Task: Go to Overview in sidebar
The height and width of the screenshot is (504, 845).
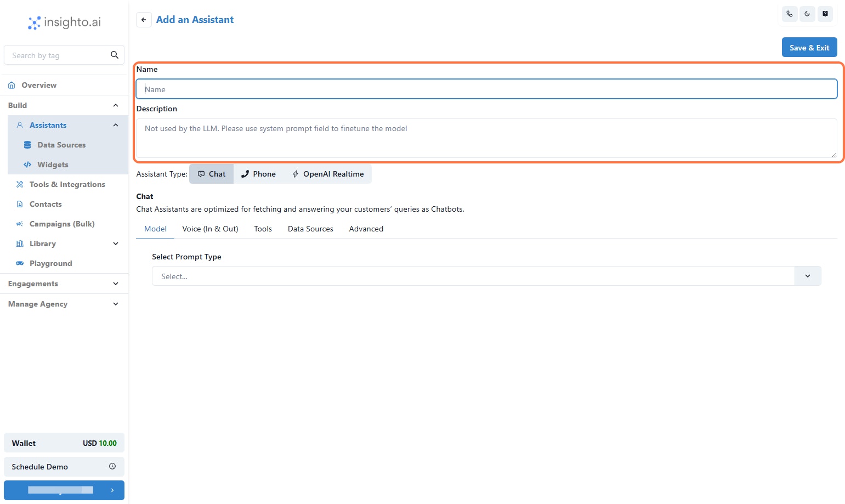Action: [39, 85]
